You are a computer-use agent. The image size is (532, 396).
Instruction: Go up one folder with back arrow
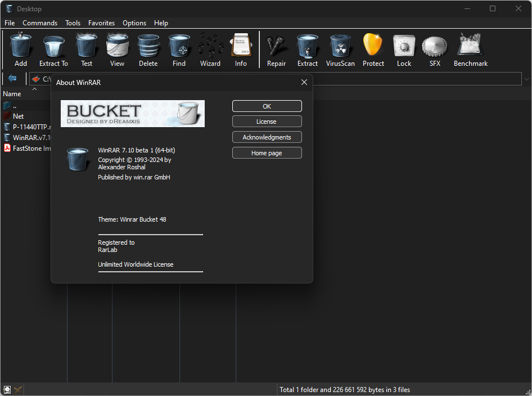[12, 79]
